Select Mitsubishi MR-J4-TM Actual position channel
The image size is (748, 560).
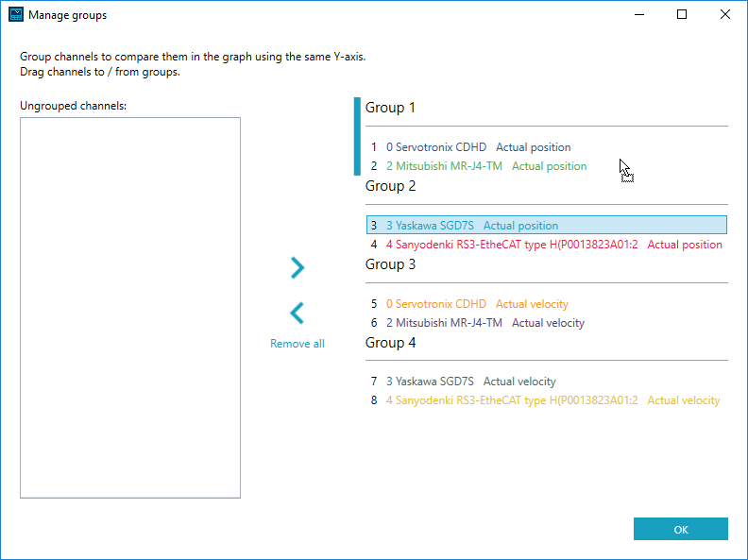pyautogui.click(x=485, y=166)
